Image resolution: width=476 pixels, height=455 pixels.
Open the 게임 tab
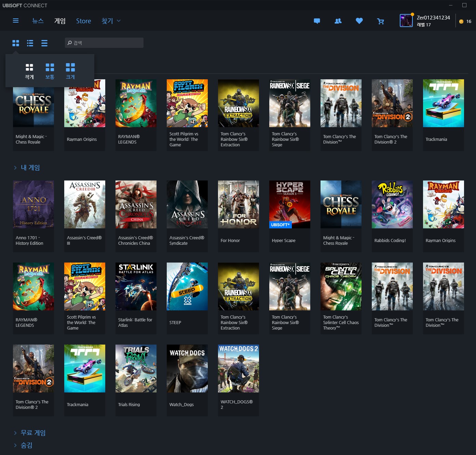point(60,21)
